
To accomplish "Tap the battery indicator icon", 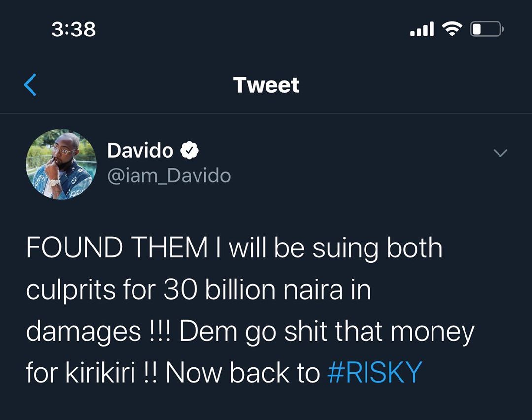I will tap(487, 30).
